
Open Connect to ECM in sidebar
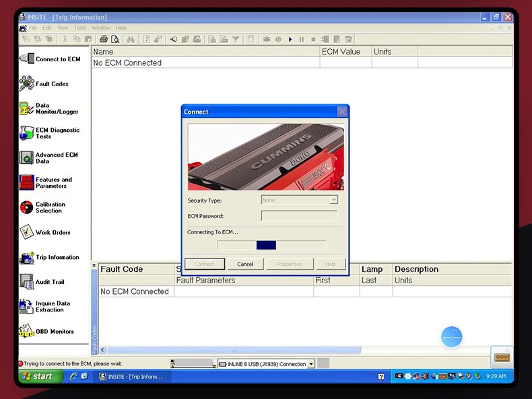point(51,59)
